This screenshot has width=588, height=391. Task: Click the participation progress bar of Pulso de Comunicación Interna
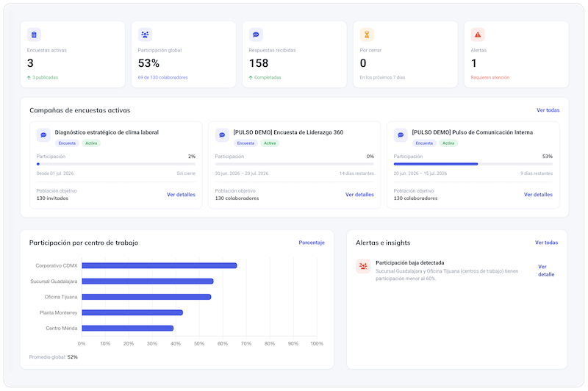[473, 164]
